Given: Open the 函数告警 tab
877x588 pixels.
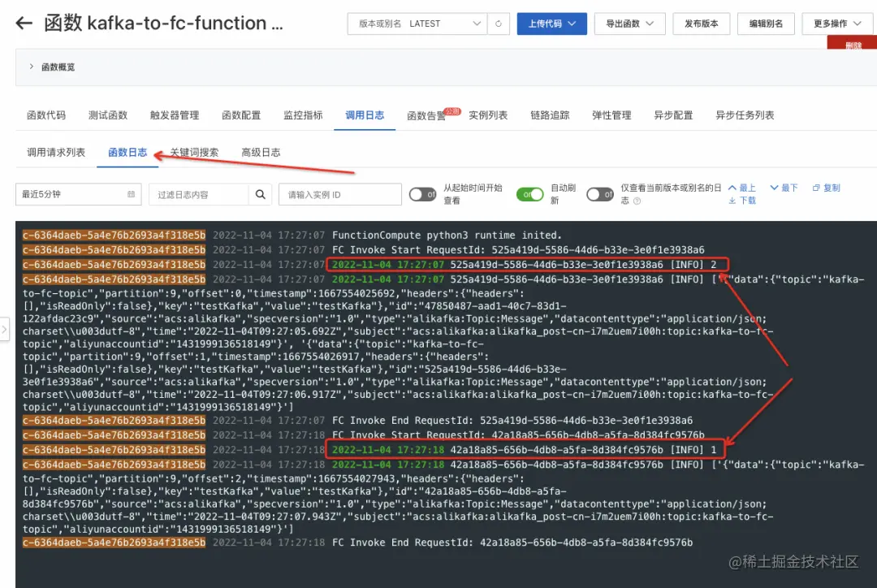Looking at the screenshot, I should pos(426,116).
